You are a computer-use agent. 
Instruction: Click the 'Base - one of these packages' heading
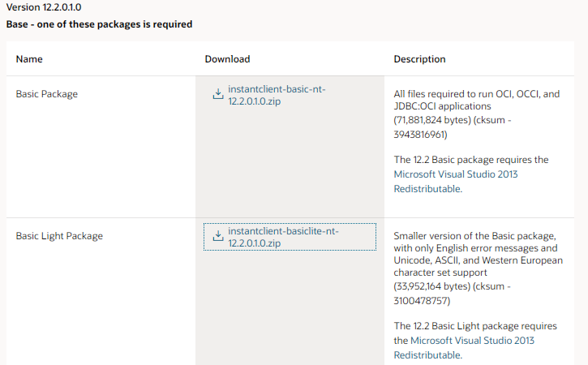[x=99, y=24]
